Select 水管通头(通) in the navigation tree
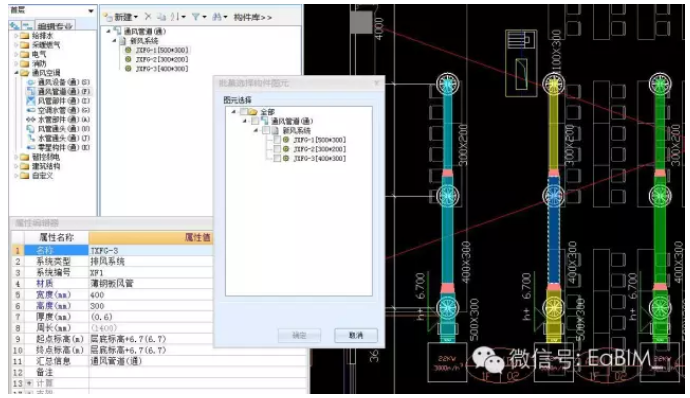 58,138
